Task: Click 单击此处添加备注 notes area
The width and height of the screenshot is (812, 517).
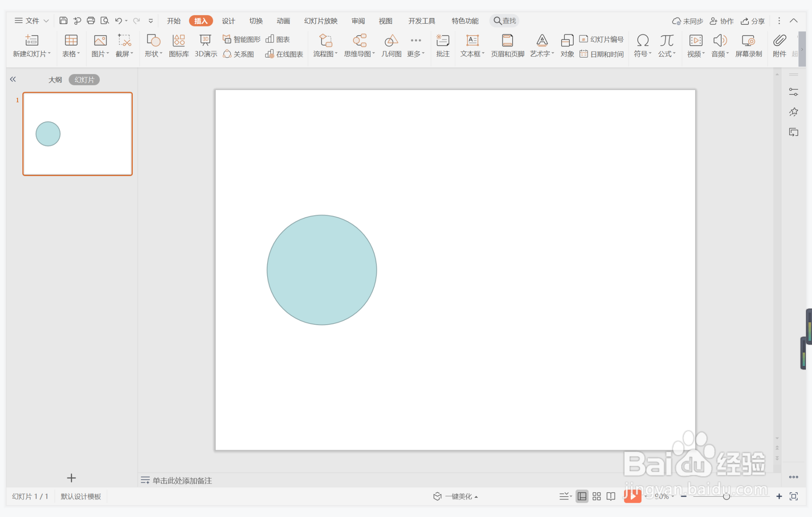Action: click(x=182, y=480)
